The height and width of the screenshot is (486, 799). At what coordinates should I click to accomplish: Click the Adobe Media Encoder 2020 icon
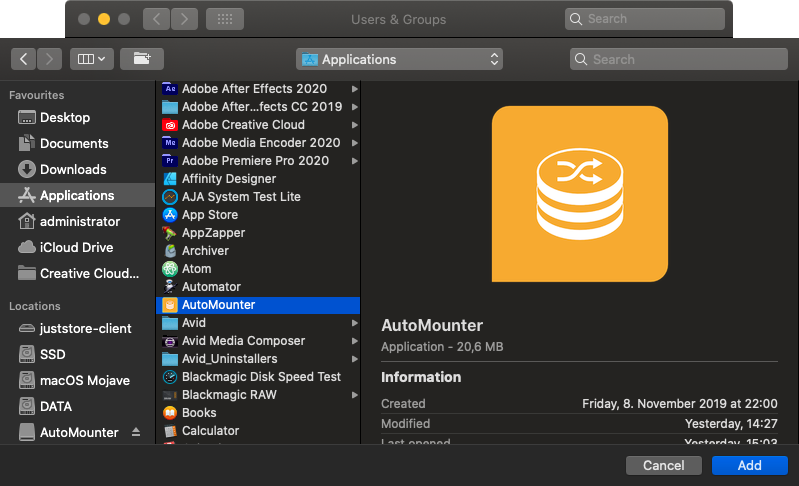coord(170,143)
